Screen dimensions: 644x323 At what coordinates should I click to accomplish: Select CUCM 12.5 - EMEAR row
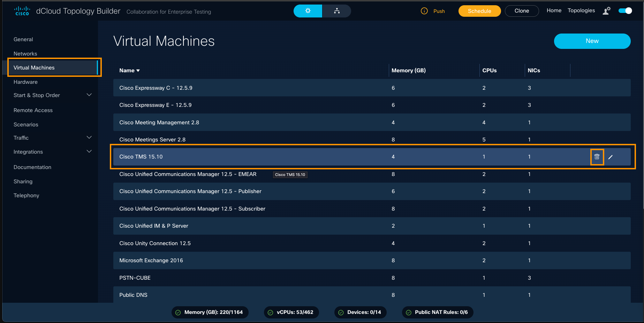tap(372, 174)
